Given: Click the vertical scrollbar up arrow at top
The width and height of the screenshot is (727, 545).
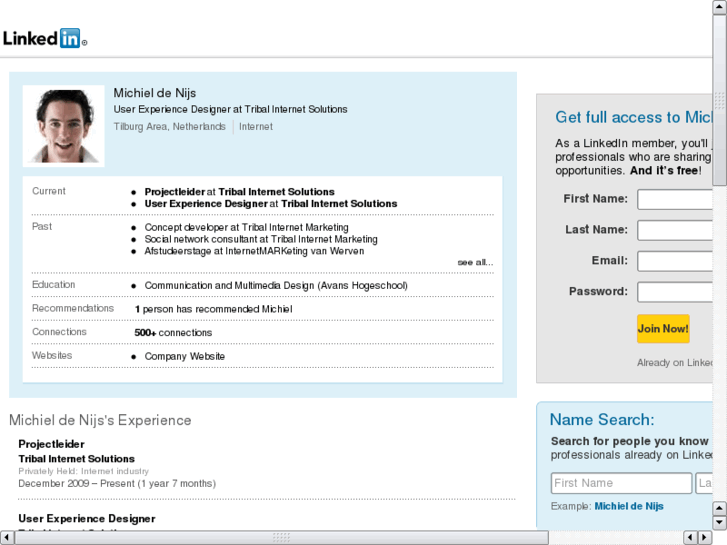Looking at the screenshot, I should tap(719, 7).
